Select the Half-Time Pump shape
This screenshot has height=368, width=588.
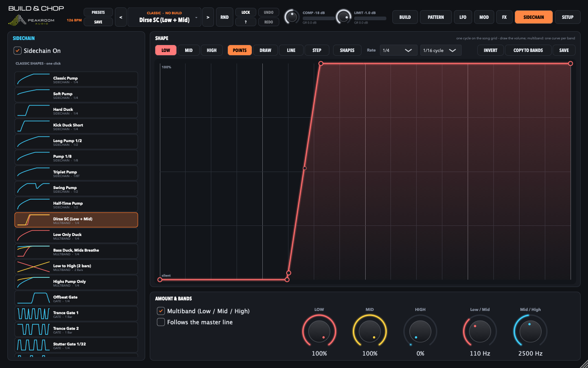[76, 204]
